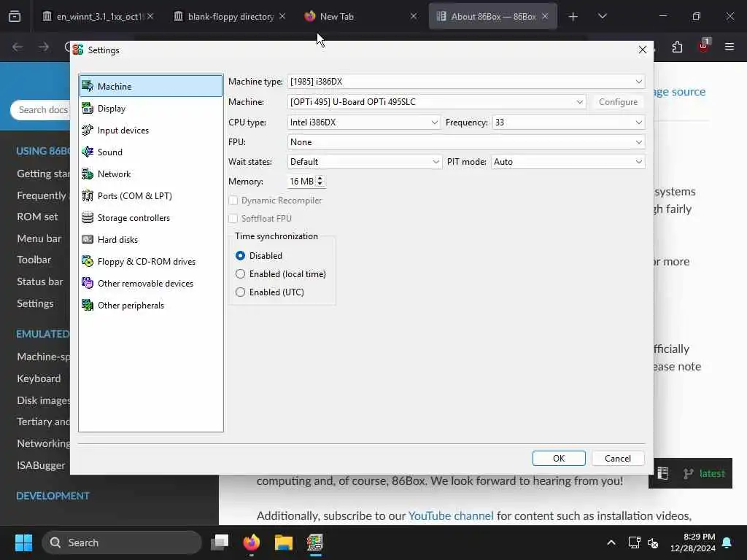Select Disabled time synchronization option
Viewport: 747px width, 560px height.
241,256
